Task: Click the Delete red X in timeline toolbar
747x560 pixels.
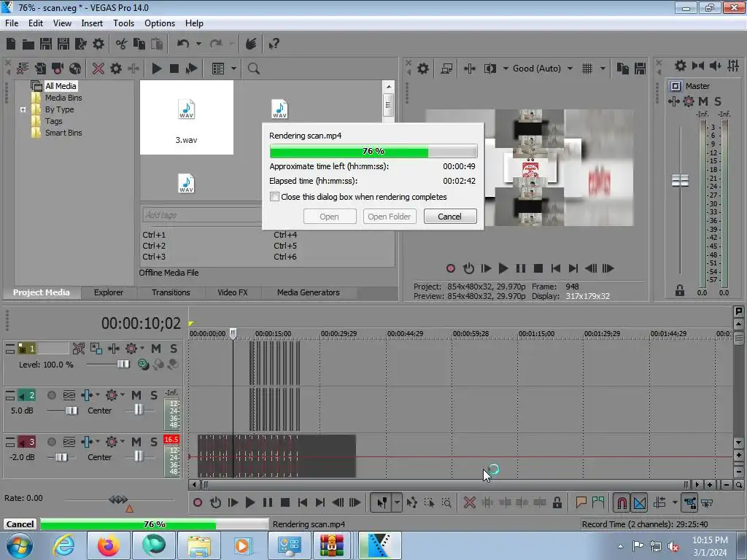Action: click(x=469, y=502)
